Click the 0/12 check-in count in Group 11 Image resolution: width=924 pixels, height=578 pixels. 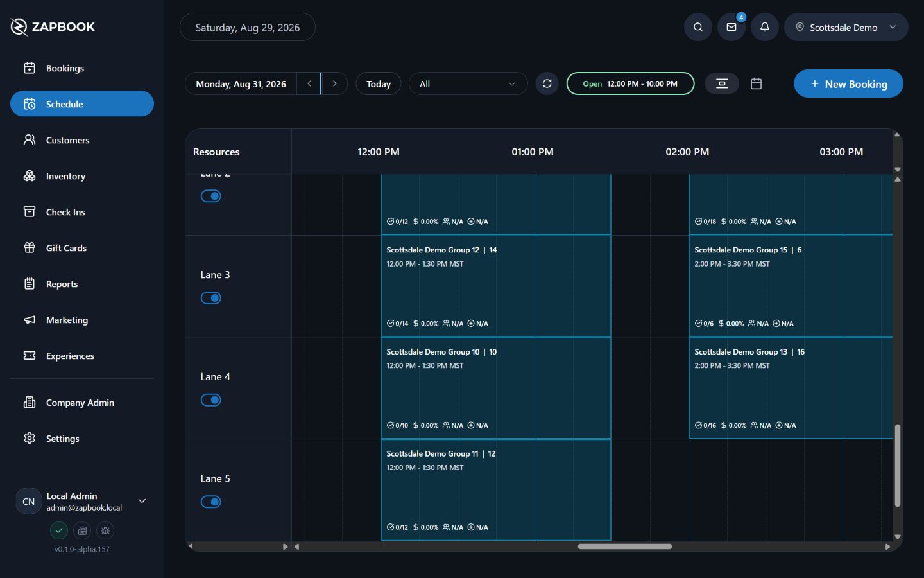pyautogui.click(x=397, y=527)
